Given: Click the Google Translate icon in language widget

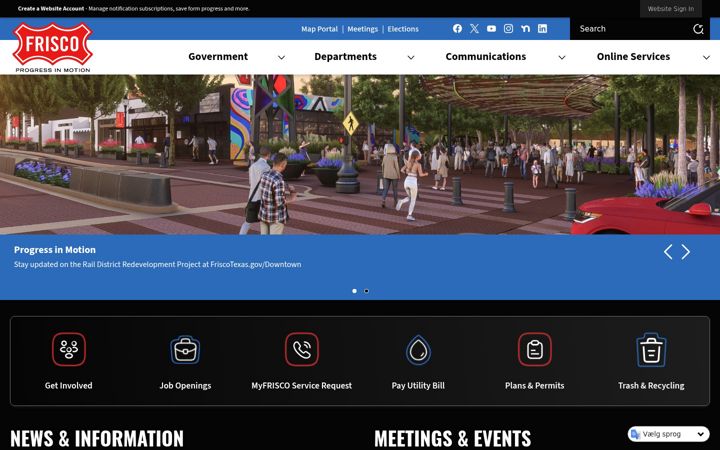Looking at the screenshot, I should pos(636,434).
